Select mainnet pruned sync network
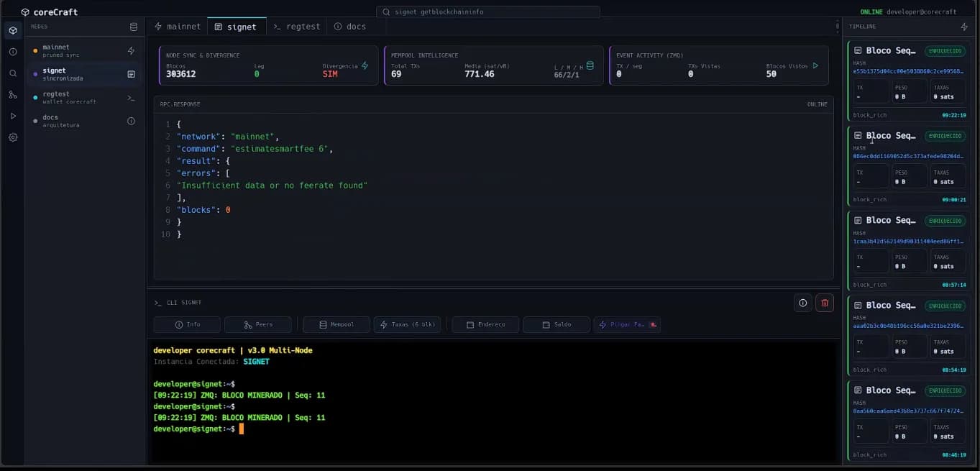The image size is (980, 471). 83,51
